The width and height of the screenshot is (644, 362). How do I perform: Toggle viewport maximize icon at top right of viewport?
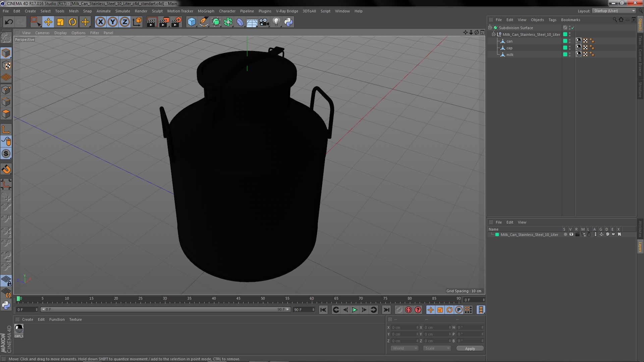[x=482, y=33]
